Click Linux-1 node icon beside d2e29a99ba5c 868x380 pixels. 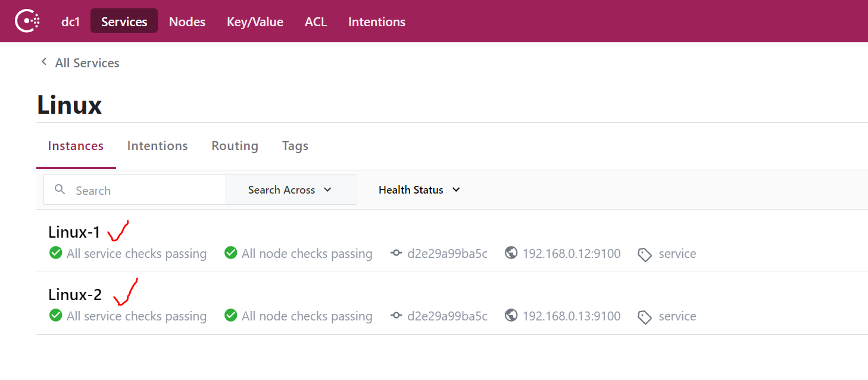pos(396,254)
